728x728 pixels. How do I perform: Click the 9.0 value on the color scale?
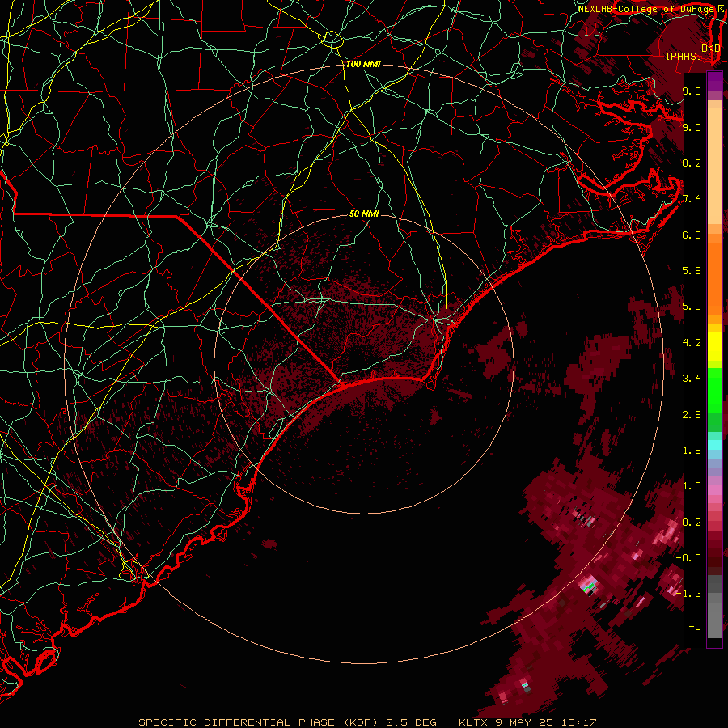(x=692, y=127)
